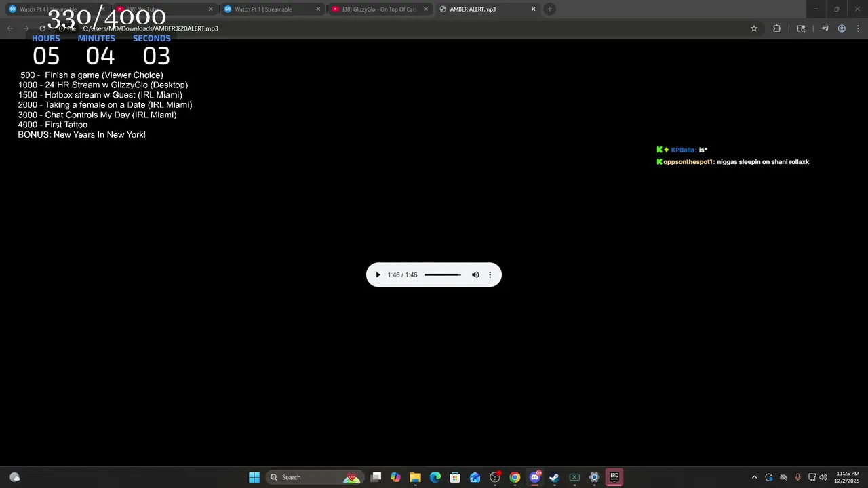Open Steam from the taskbar

[554, 477]
